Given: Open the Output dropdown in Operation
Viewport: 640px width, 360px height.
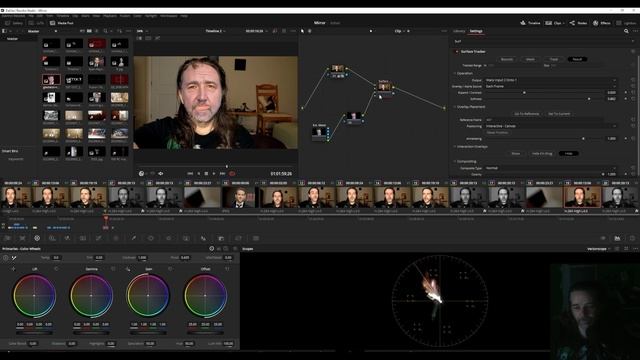Looking at the screenshot, I should pos(550,80).
